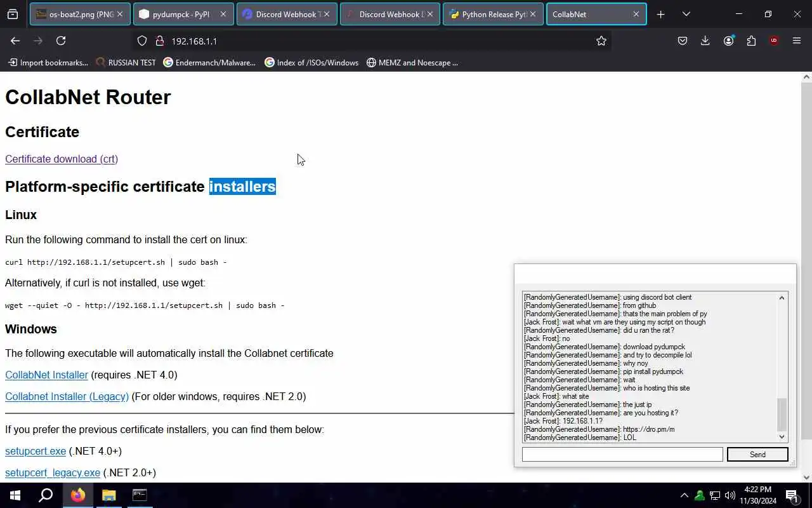Open uBlock Origin extension icon
This screenshot has width=812, height=508.
point(774,41)
